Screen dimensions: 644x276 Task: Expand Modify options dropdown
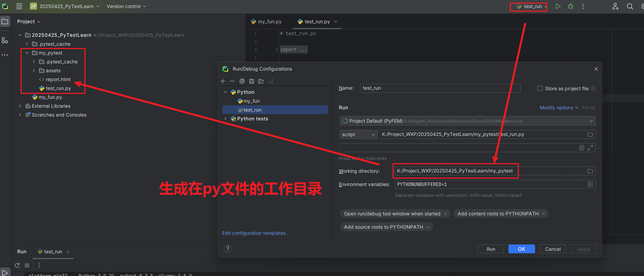[559, 108]
